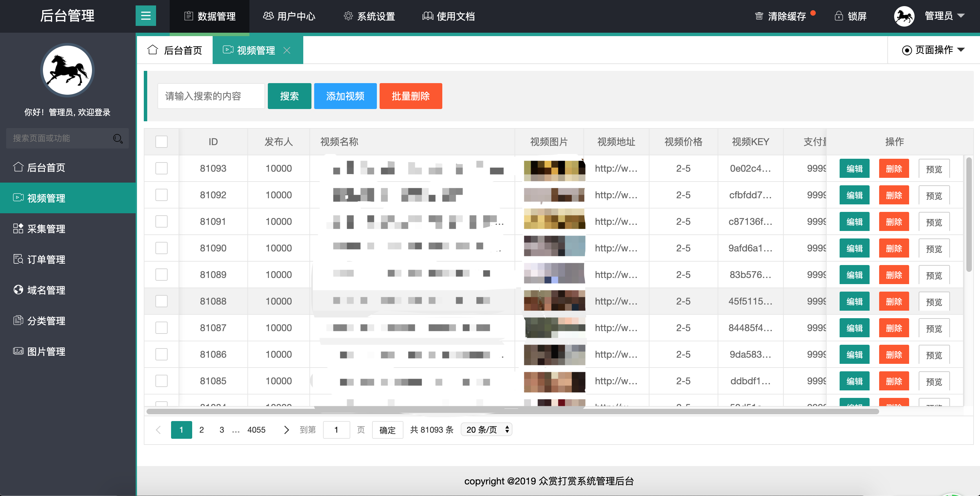Click the sidebar 视频管理 video icon

click(18, 197)
